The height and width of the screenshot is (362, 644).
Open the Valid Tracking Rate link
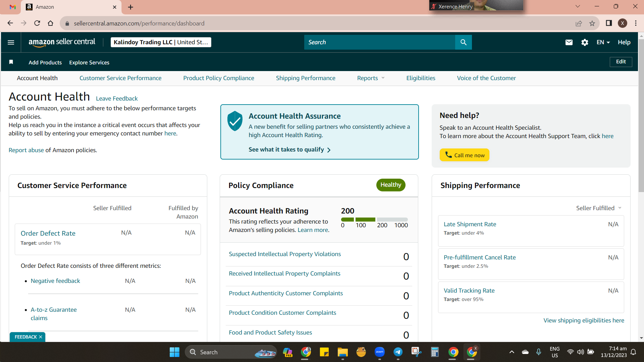[x=469, y=291]
